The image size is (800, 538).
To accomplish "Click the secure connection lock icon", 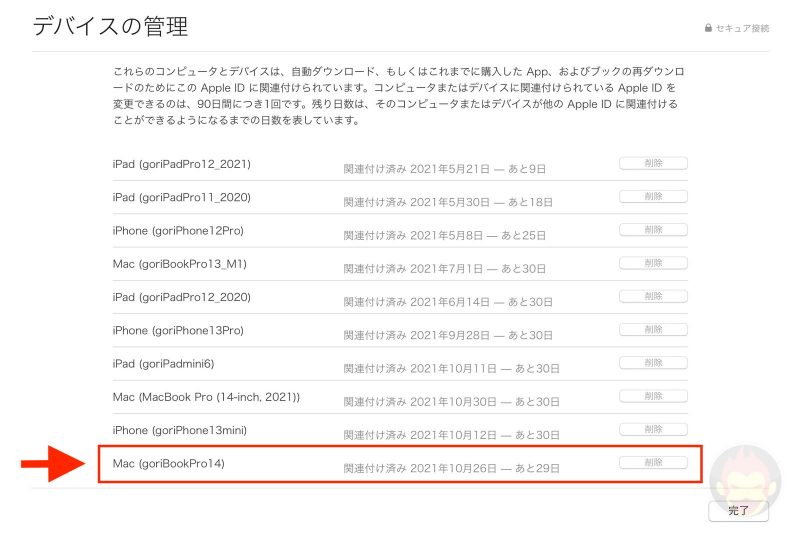I will point(708,28).
